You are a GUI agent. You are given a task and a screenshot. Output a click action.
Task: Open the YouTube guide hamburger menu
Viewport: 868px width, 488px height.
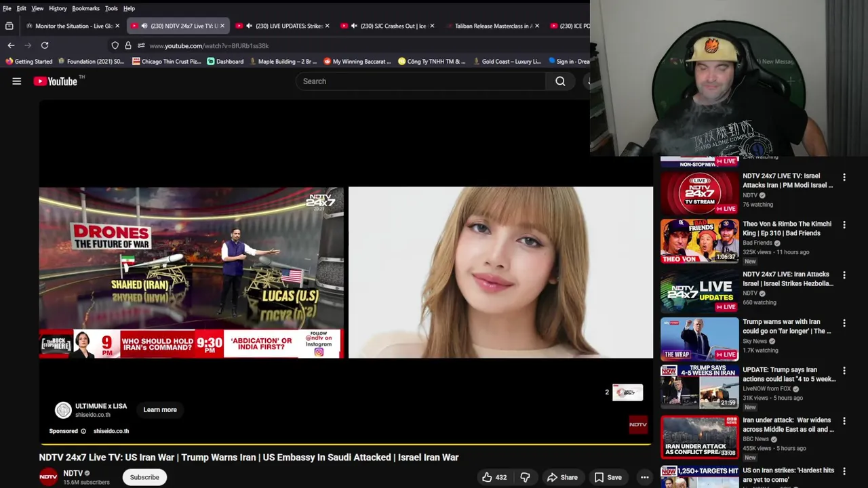coord(17,81)
